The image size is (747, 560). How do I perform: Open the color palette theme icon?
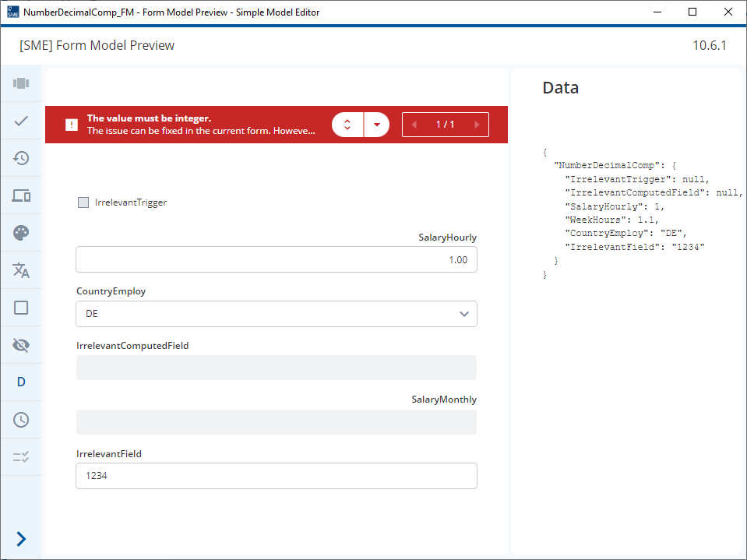click(x=21, y=233)
